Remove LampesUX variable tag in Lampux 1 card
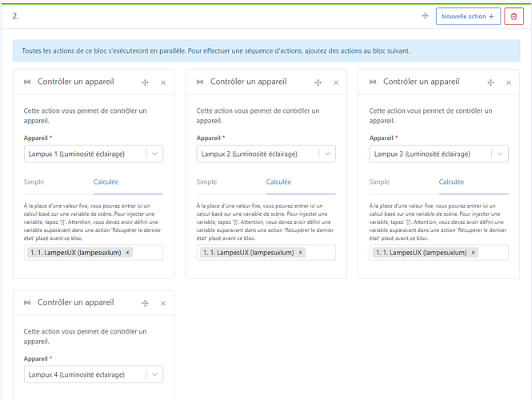 [x=128, y=253]
